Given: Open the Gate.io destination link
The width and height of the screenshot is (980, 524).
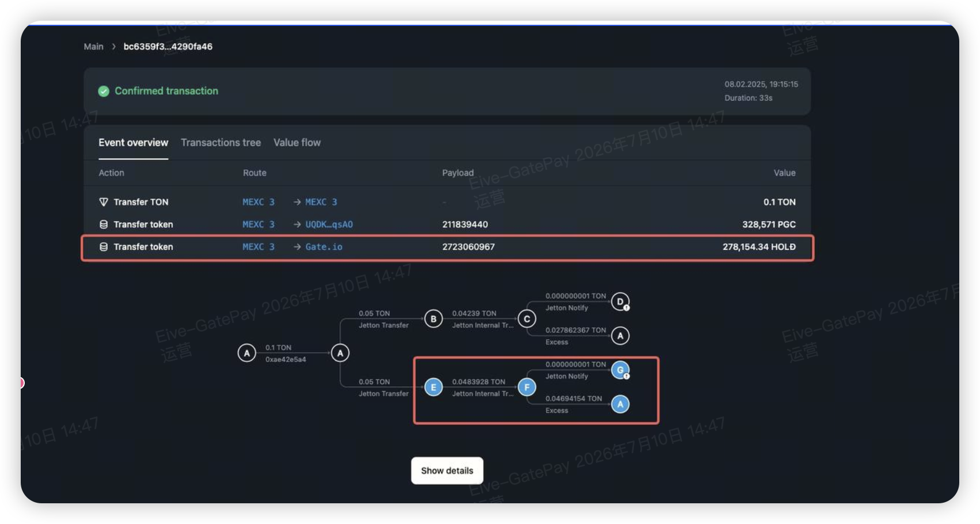Looking at the screenshot, I should [x=324, y=247].
